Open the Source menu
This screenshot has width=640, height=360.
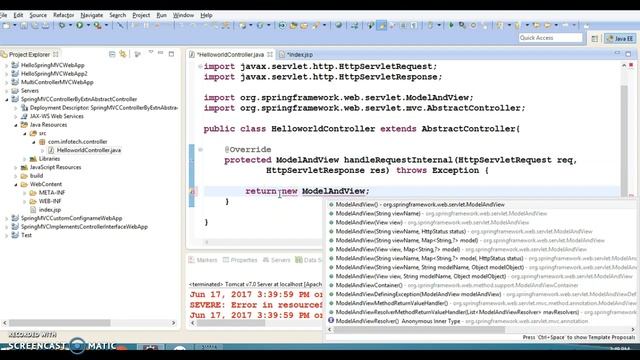38,15
